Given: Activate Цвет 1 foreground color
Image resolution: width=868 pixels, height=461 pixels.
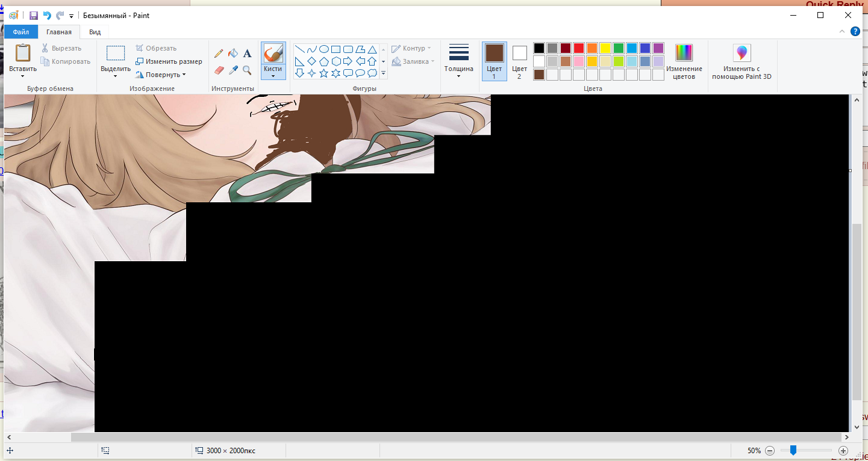Looking at the screenshot, I should (x=495, y=61).
